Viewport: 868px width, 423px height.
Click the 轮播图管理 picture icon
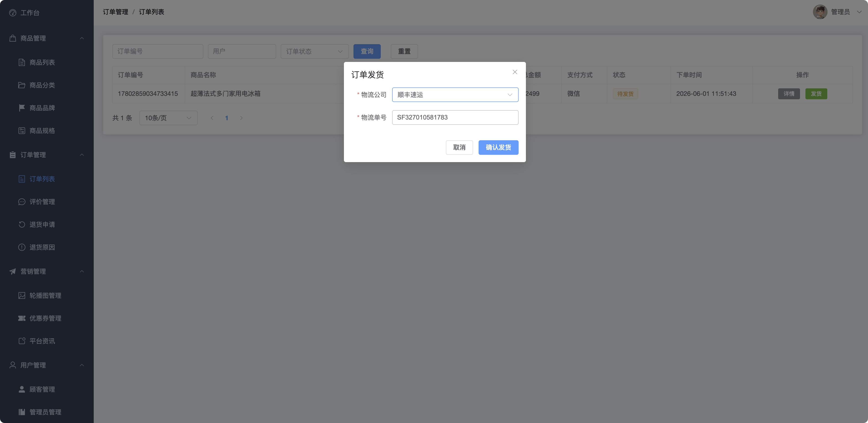tap(22, 296)
